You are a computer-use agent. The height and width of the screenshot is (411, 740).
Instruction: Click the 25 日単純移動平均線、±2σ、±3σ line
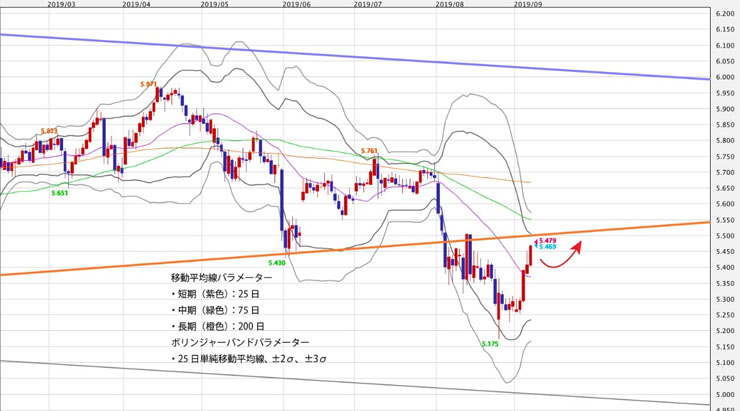[x=249, y=359]
